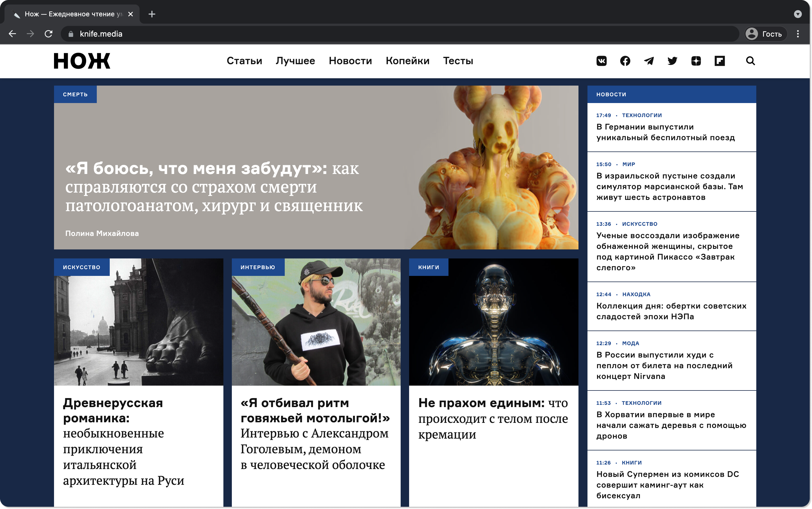
Task: Open the Тесты navigation item
Action: (458, 61)
